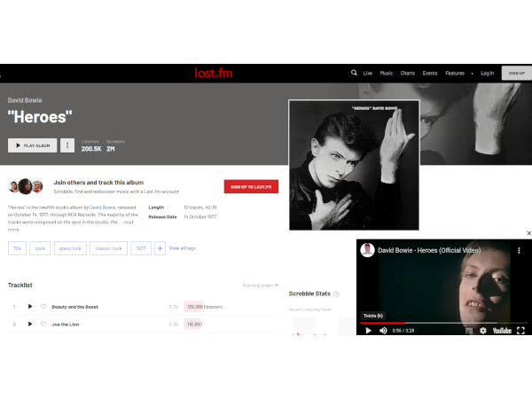Click the Log In link
This screenshot has height=399, width=532.
point(487,74)
